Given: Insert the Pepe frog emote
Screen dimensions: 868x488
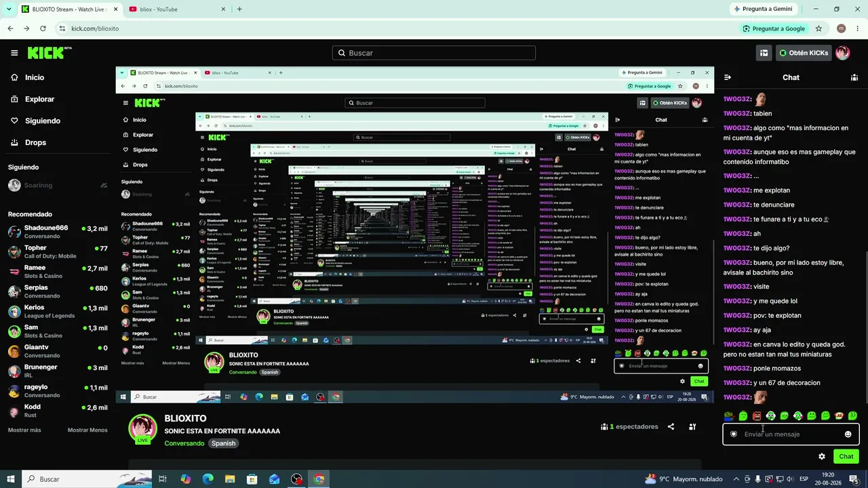Looking at the screenshot, I should pos(729,416).
